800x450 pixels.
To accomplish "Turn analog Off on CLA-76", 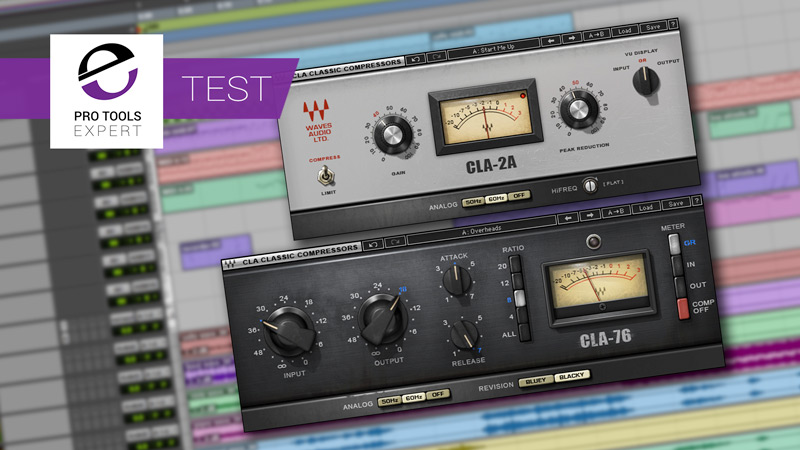I will coord(437,394).
